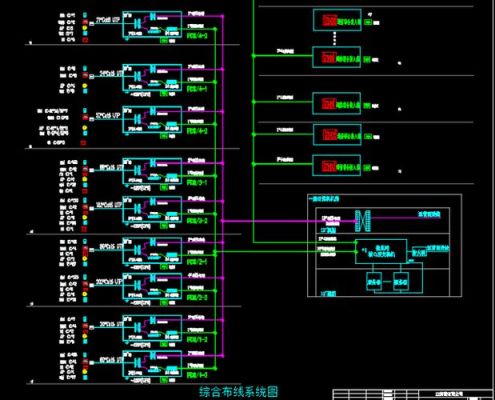Click the cyan header text of equipment room frame

[x=324, y=199]
